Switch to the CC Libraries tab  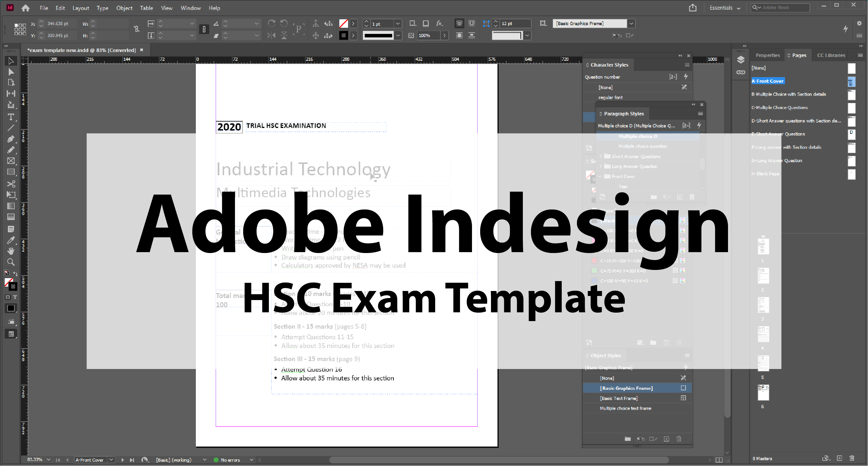tap(831, 55)
